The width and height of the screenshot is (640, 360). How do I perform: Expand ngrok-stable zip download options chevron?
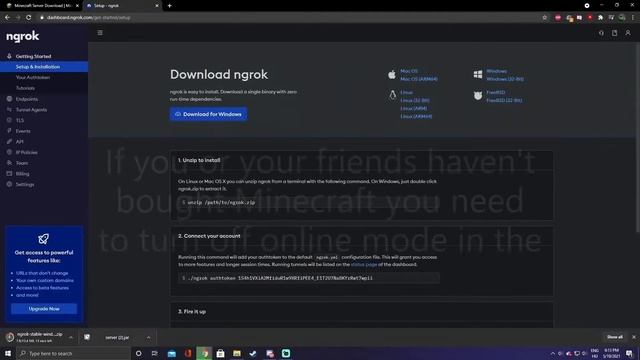pos(71,338)
